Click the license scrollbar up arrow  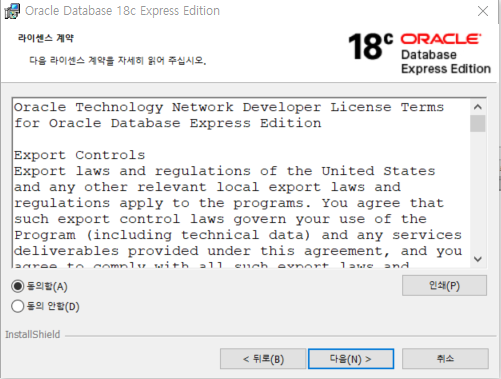[478, 107]
